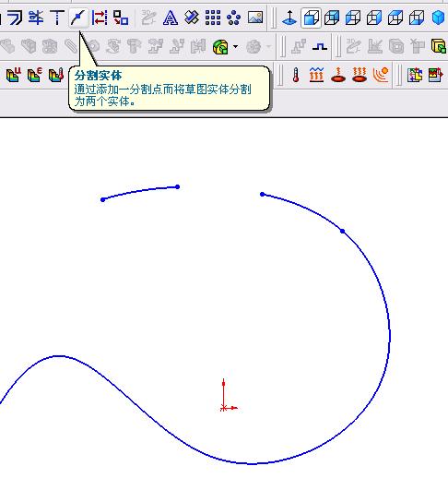This screenshot has width=448, height=490.
Task: Click the red sketch origin marker
Action: pos(223,408)
